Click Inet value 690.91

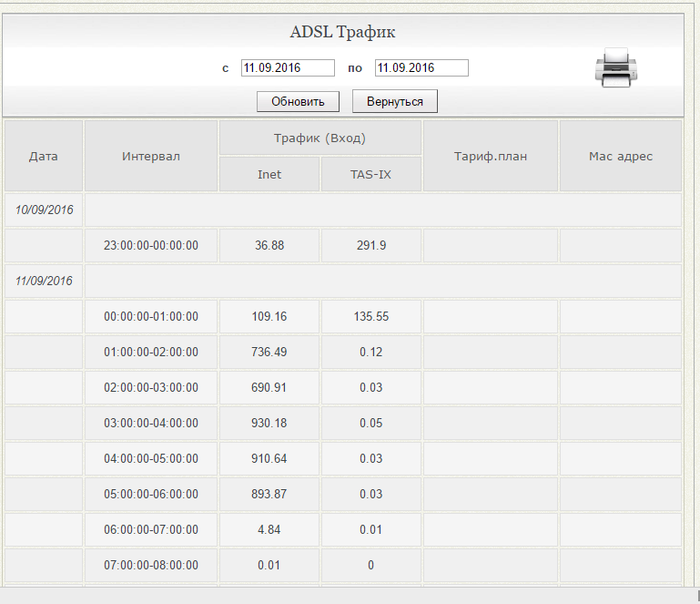click(269, 387)
